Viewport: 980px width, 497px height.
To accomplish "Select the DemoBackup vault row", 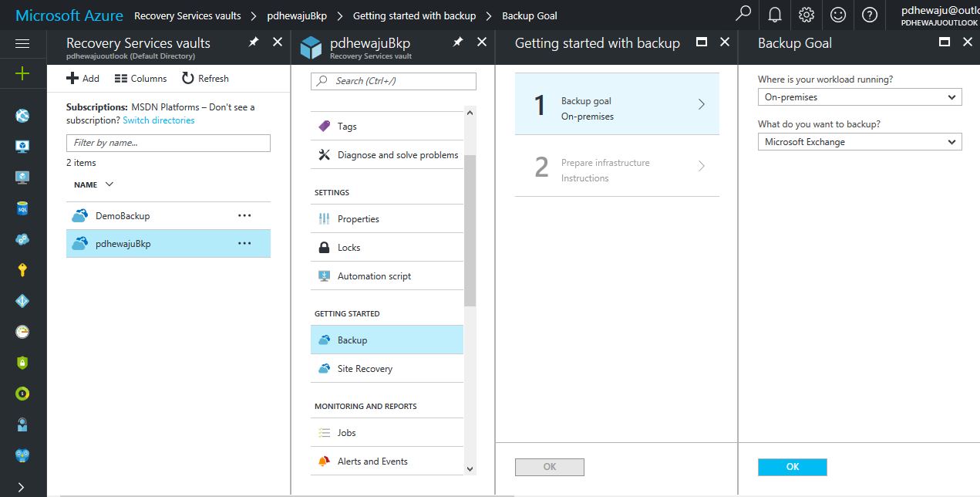I will click(x=168, y=216).
